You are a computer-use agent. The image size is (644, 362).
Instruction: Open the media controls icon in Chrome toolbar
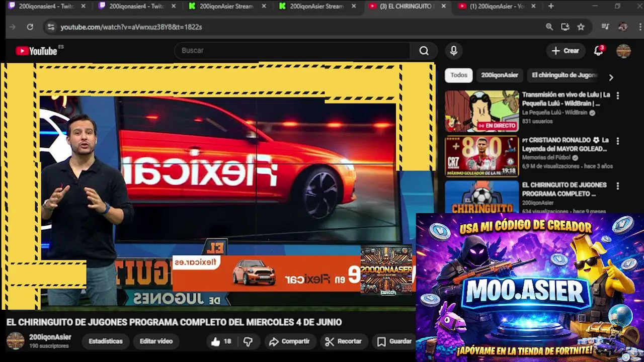click(605, 27)
